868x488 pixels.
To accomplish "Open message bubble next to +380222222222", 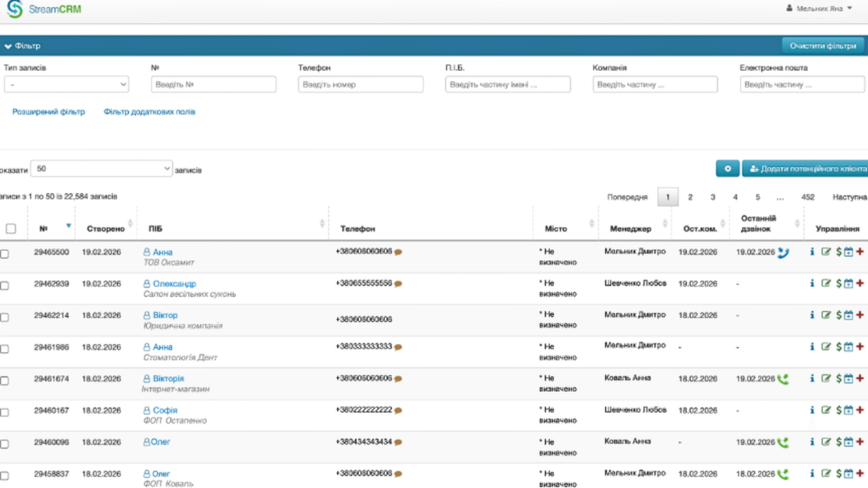I will 398,411.
